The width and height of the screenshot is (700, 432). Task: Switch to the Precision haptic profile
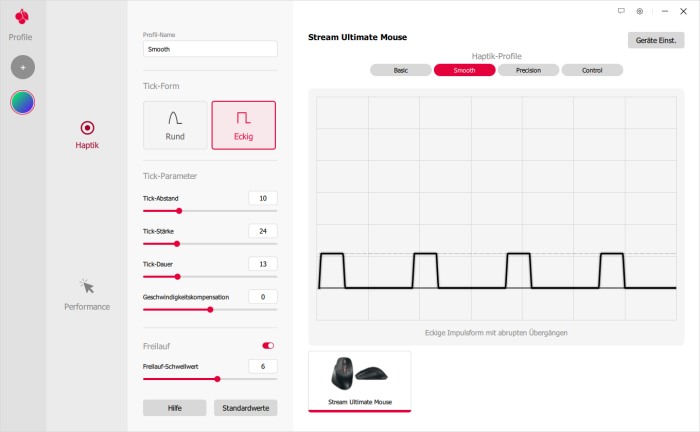527,71
